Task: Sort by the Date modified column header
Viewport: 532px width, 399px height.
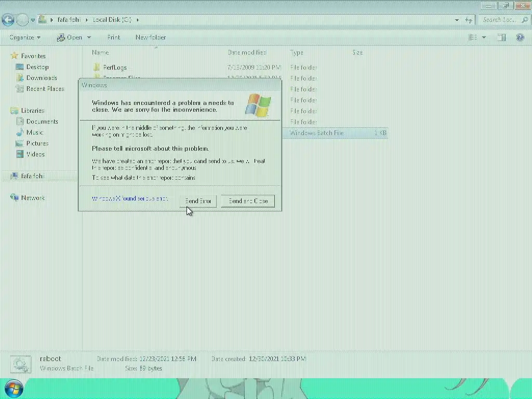Action: (247, 52)
